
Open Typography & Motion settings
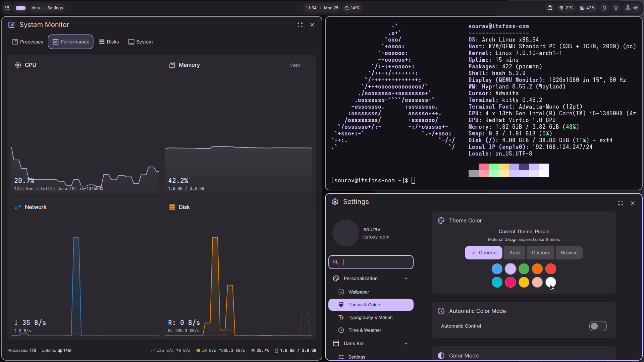tap(371, 317)
